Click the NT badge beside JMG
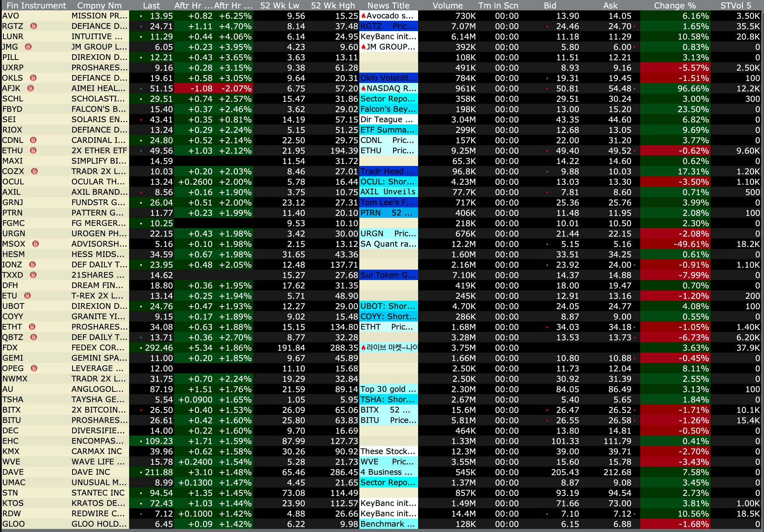Viewport: 764px width, 532px height. pos(28,47)
